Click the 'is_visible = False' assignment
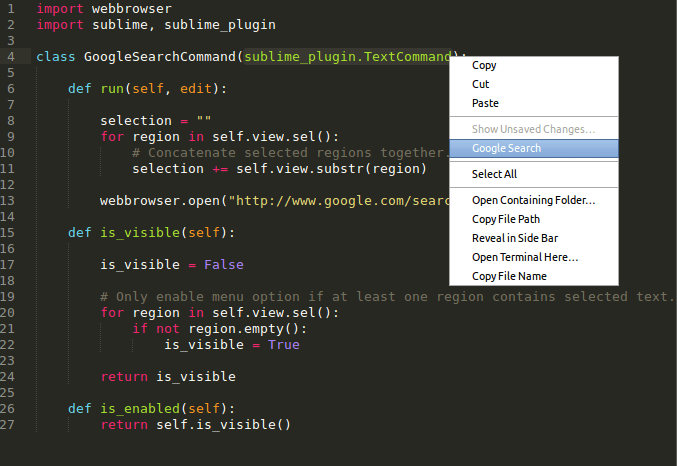Image resolution: width=677 pixels, height=466 pixels. 171,265
